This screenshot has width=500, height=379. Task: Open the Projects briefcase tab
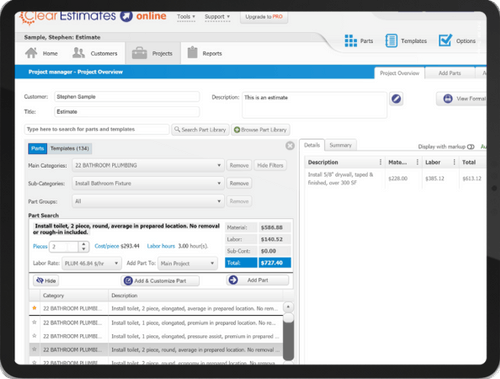pos(153,53)
